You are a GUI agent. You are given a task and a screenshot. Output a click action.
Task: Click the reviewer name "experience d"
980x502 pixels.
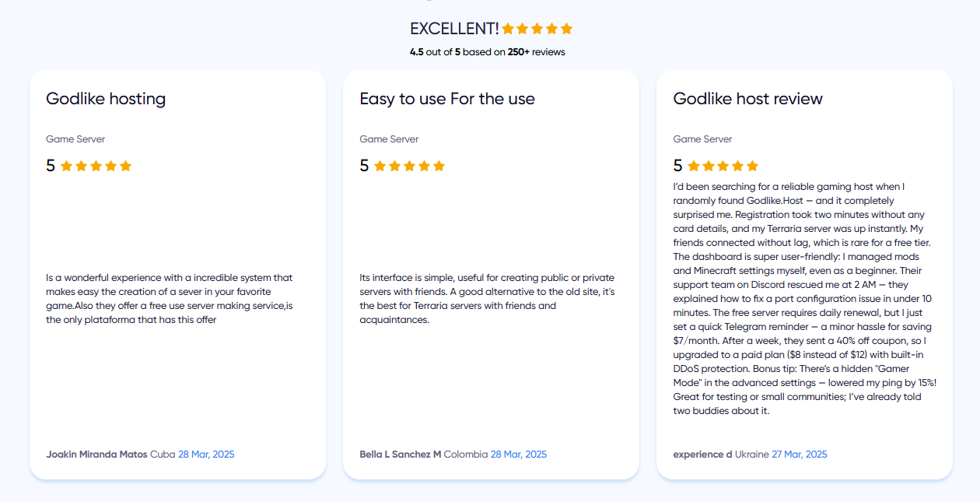coord(702,454)
